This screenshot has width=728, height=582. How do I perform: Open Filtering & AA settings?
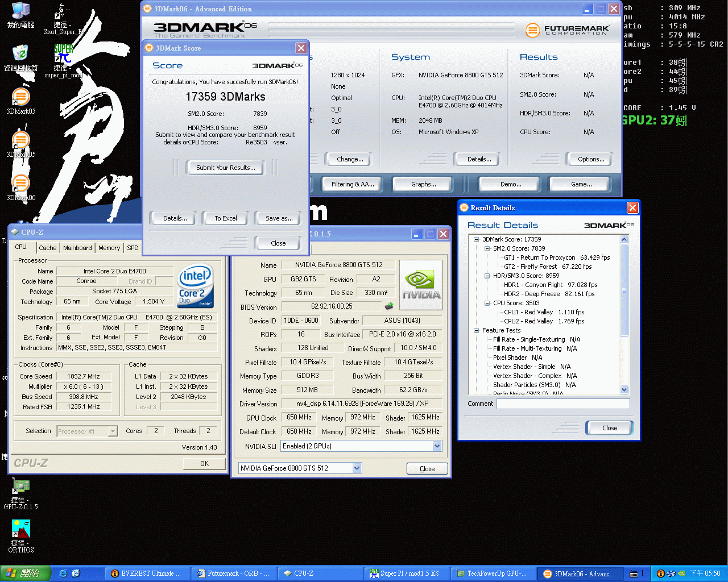pos(353,184)
